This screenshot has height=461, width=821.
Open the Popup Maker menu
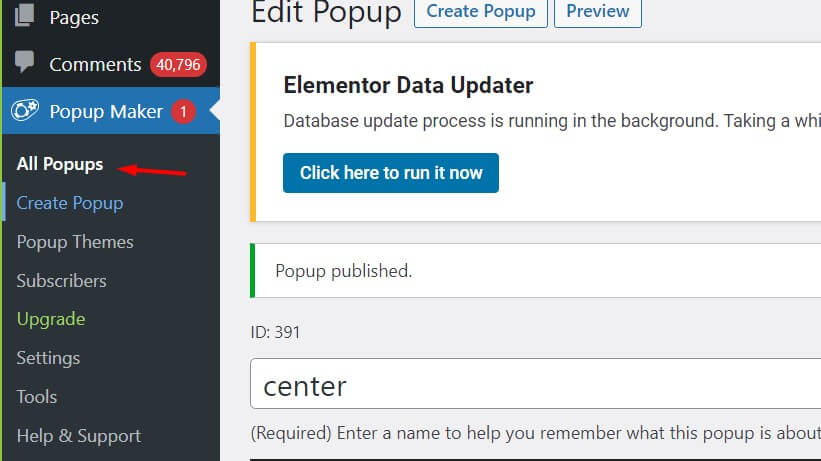click(106, 111)
